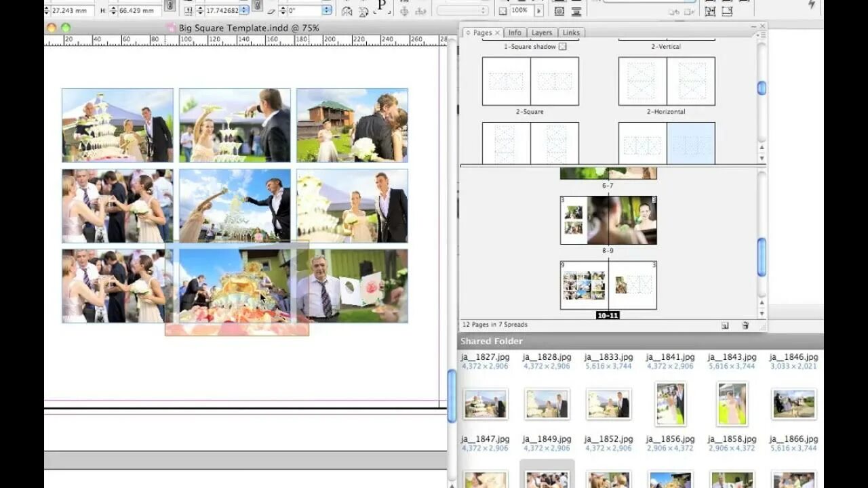The height and width of the screenshot is (488, 868).
Task: Click the text wrap around box icon
Action: click(x=559, y=11)
